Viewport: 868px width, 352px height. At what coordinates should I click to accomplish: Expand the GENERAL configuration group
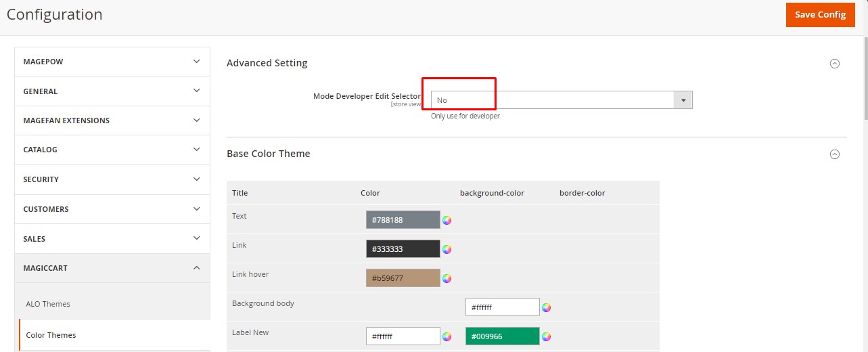pyautogui.click(x=112, y=91)
